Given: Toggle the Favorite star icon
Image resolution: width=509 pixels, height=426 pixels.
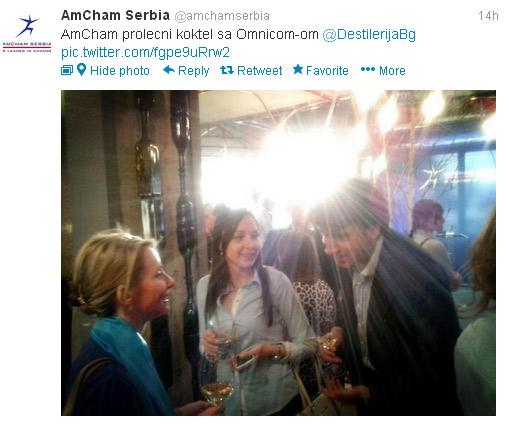Looking at the screenshot, I should pyautogui.click(x=298, y=69).
